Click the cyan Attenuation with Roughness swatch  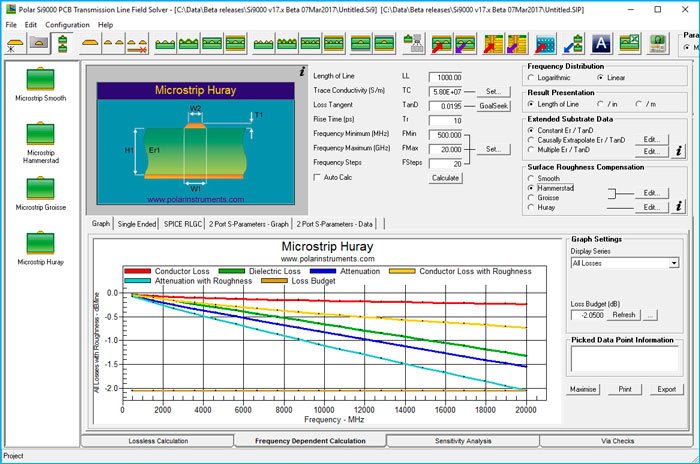tap(138, 281)
